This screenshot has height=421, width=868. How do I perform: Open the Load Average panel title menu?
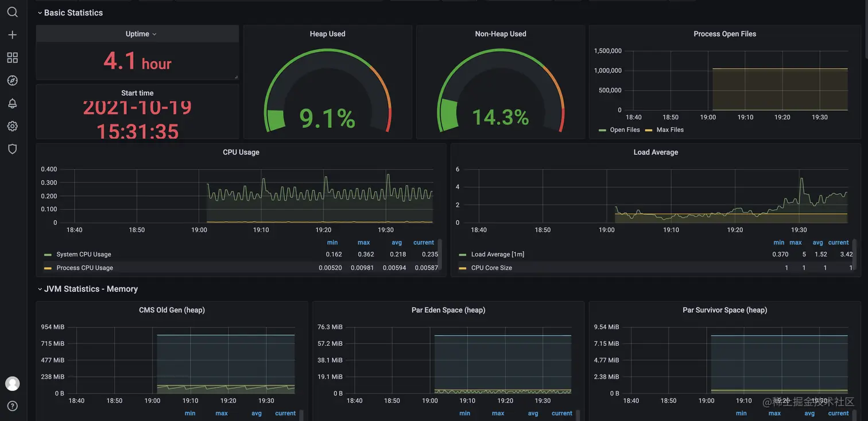click(x=656, y=153)
